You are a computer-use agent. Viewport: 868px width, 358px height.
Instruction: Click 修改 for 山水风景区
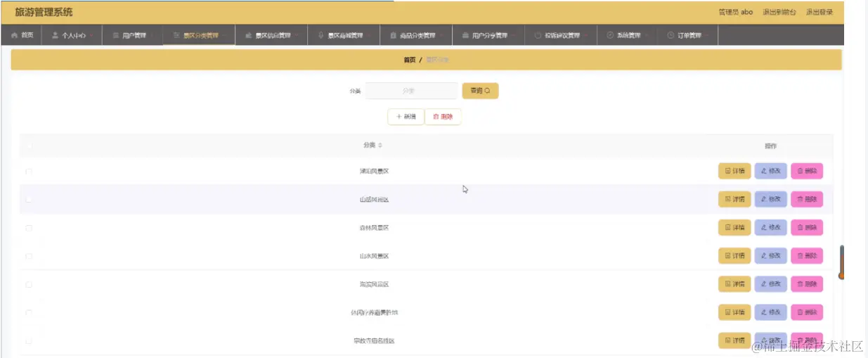771,255
